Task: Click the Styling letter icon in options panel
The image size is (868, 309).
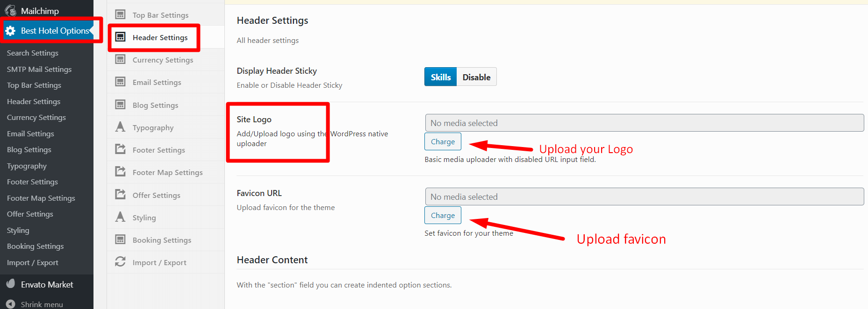Action: (x=120, y=217)
